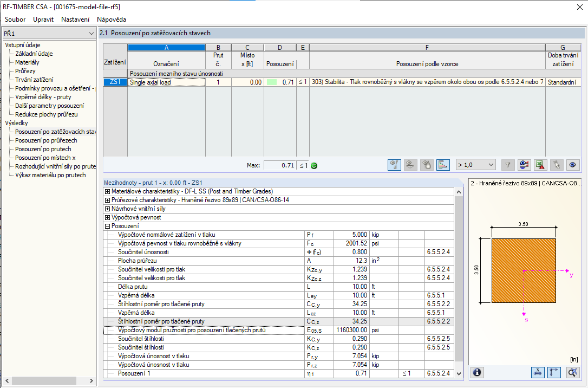Expand Materiálové charakteristiky - DF-L SS
The image size is (588, 388).
point(107,191)
